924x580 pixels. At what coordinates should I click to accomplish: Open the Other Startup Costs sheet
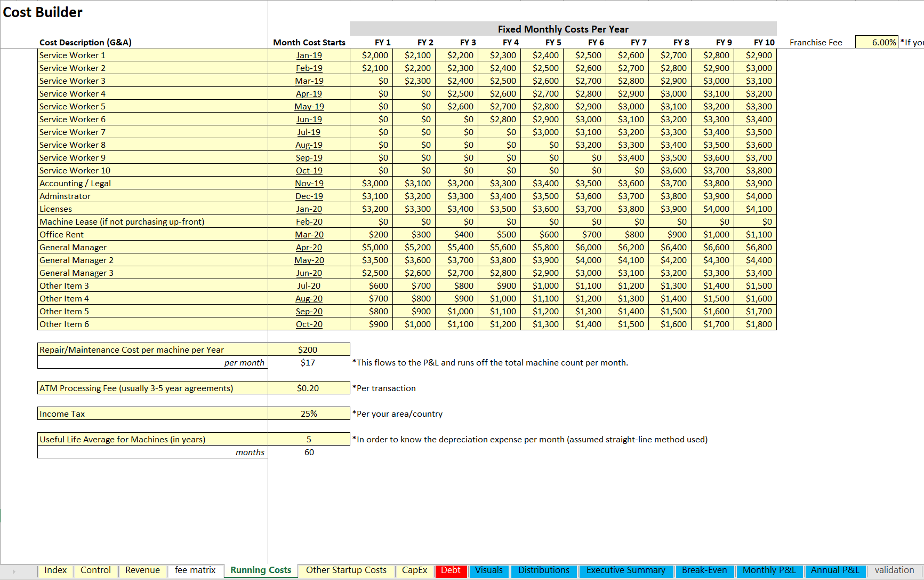click(x=346, y=570)
